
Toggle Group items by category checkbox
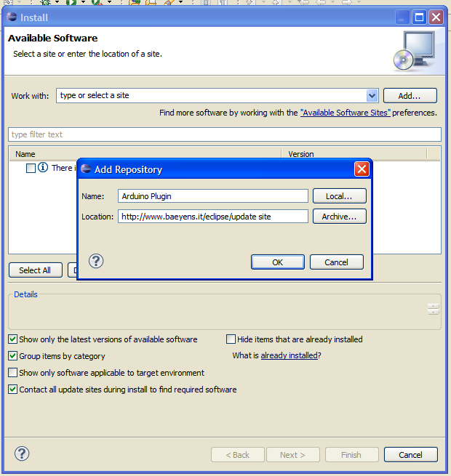13,356
